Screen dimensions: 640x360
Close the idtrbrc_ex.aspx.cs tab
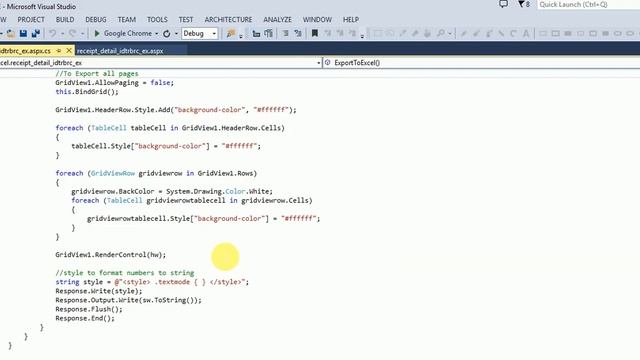coord(69,51)
